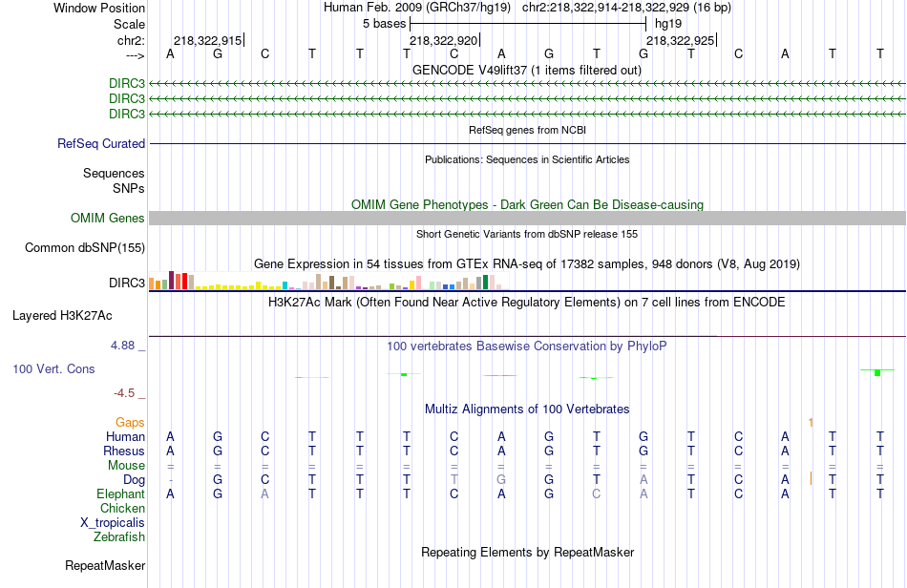Click the Gaps row label

(130, 423)
